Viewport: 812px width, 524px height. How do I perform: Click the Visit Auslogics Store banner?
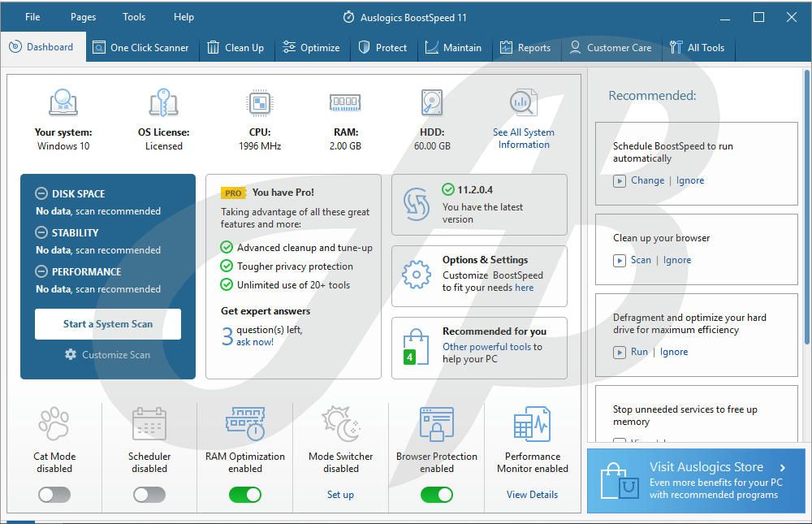[696, 481]
